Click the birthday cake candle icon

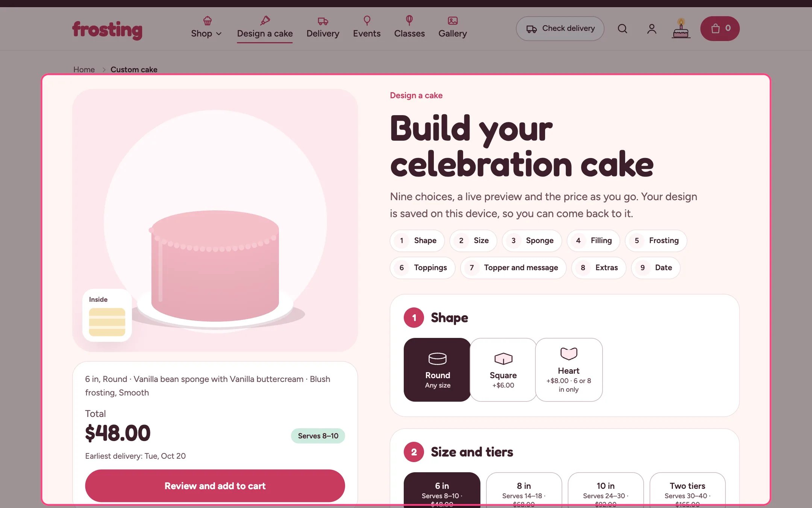681,29
